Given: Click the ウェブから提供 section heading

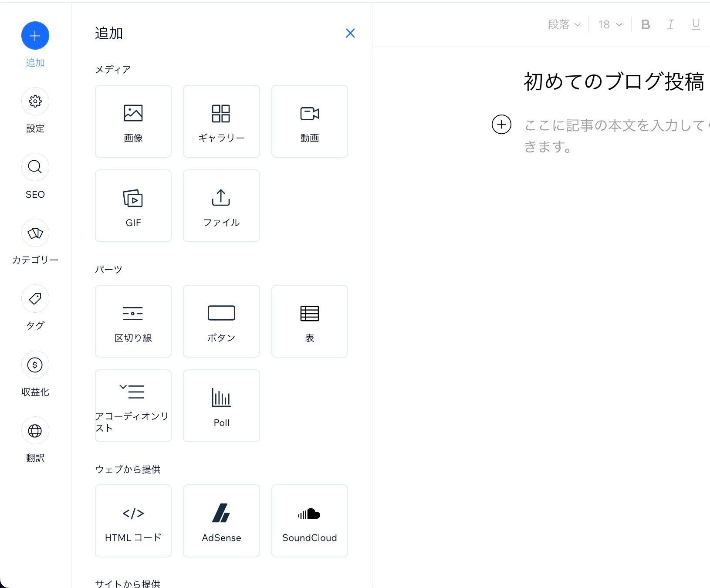Looking at the screenshot, I should tap(128, 469).
